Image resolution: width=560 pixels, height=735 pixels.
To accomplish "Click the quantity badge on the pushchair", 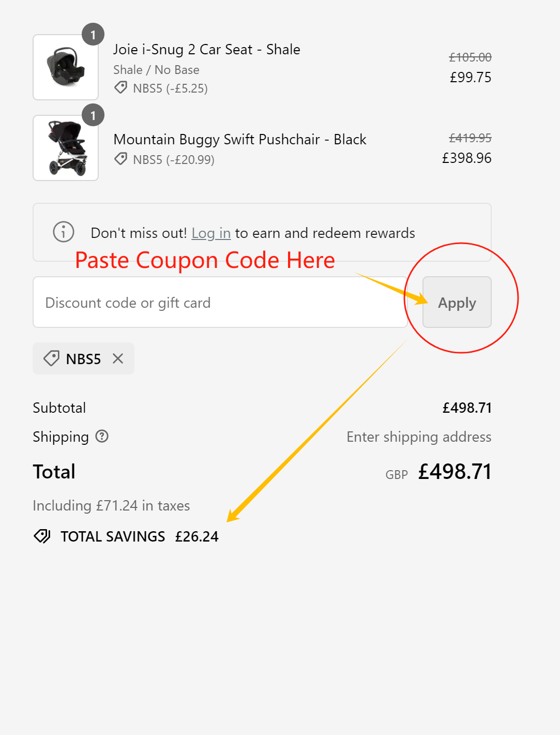I will pos(93,115).
